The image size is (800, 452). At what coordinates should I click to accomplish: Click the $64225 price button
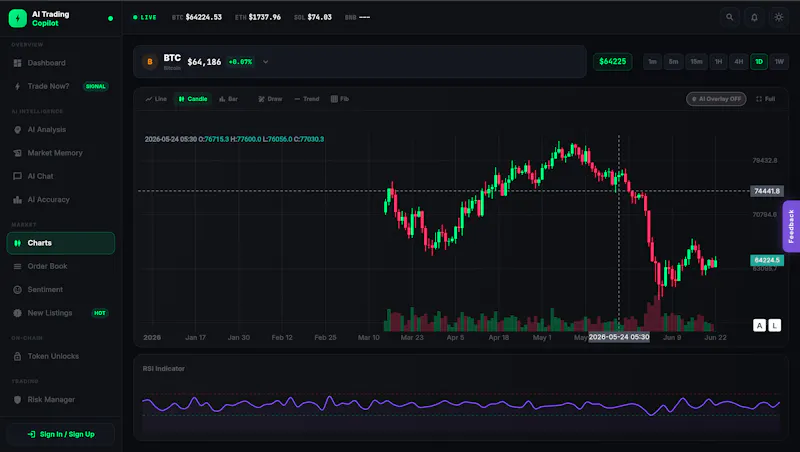(x=612, y=62)
